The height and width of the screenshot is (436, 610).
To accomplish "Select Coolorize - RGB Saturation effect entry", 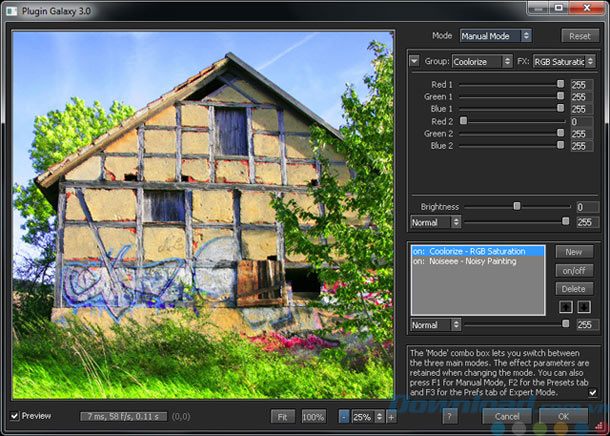I will click(x=478, y=251).
